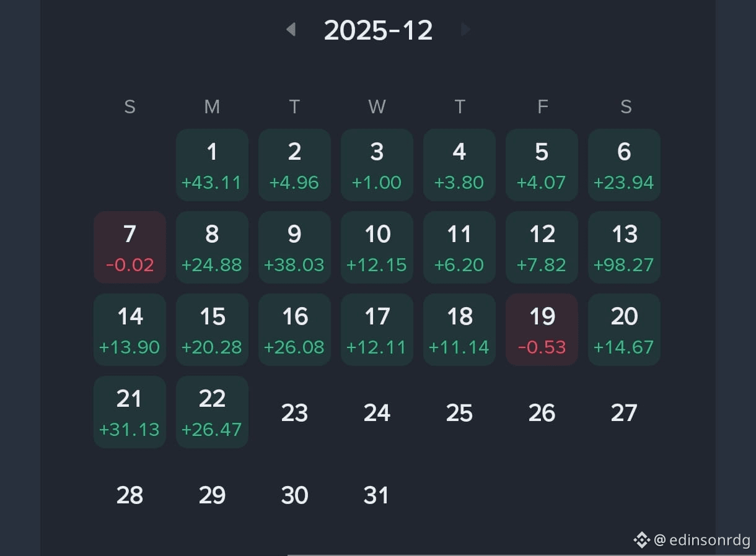Click the Binance logo watermark icon
The image size is (756, 556).
(x=641, y=540)
